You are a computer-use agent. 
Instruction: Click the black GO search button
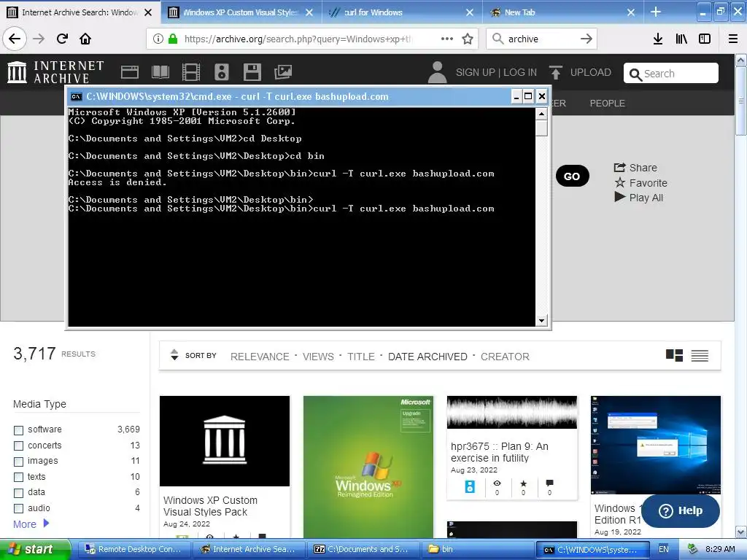[x=572, y=176]
